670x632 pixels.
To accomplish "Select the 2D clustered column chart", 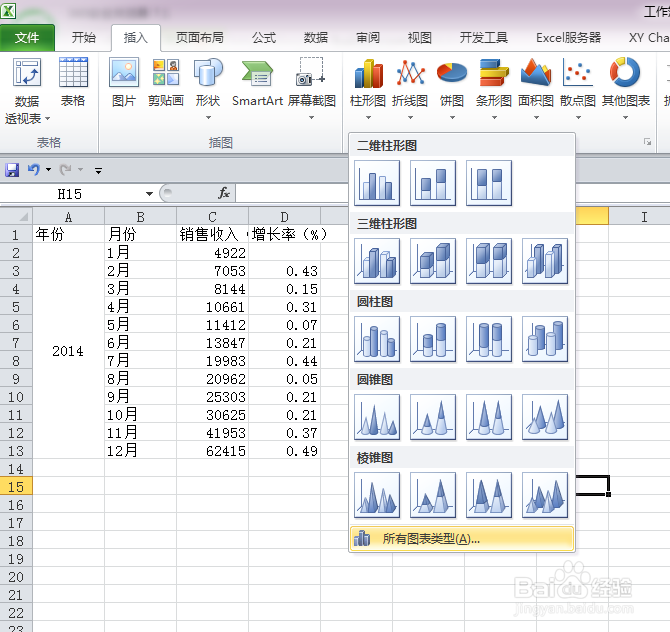I will pos(377,183).
